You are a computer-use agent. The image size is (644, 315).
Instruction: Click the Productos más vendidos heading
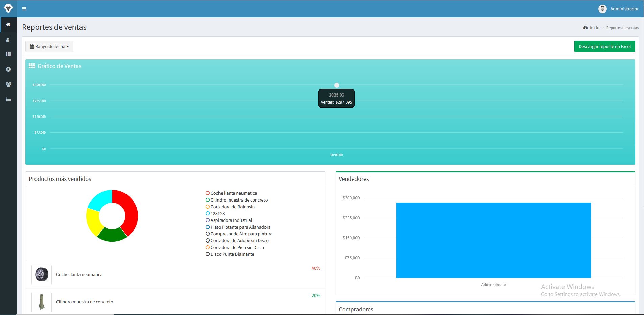60,179
